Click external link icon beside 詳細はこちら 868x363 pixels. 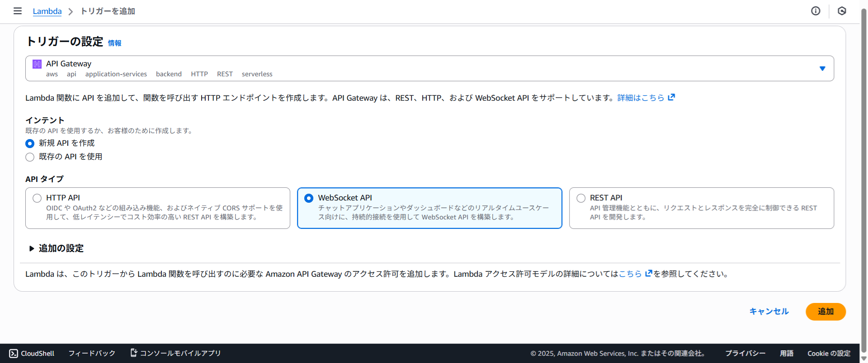(x=671, y=97)
